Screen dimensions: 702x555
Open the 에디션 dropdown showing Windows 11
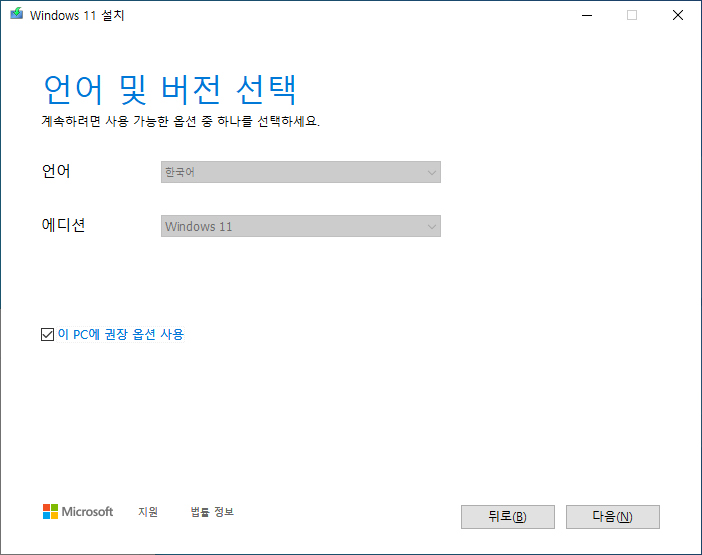coord(300,226)
